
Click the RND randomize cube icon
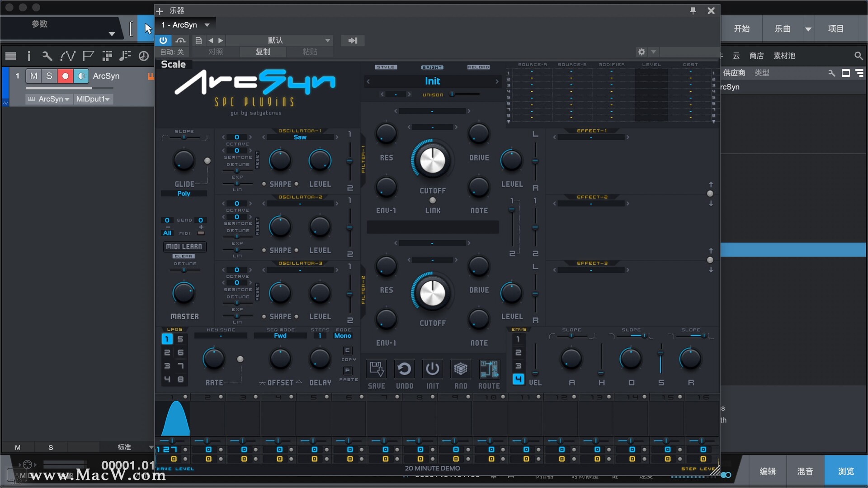461,369
